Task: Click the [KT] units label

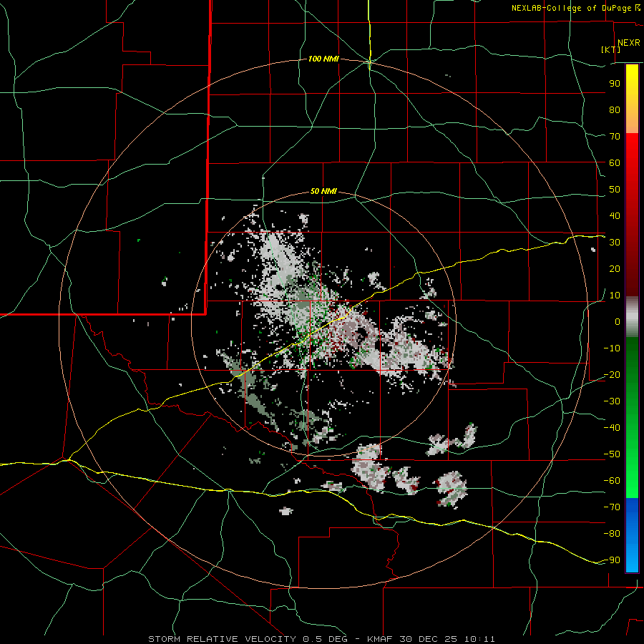Action: point(611,49)
